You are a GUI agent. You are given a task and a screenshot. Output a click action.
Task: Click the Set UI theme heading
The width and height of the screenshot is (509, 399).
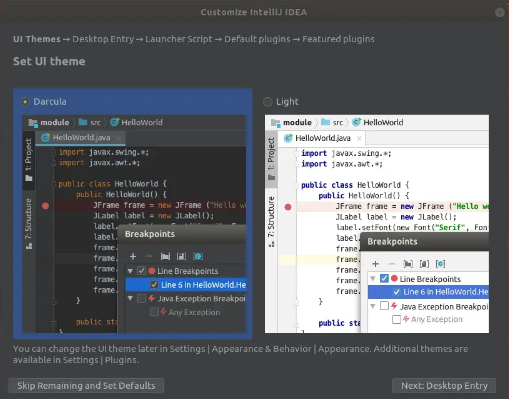point(49,61)
